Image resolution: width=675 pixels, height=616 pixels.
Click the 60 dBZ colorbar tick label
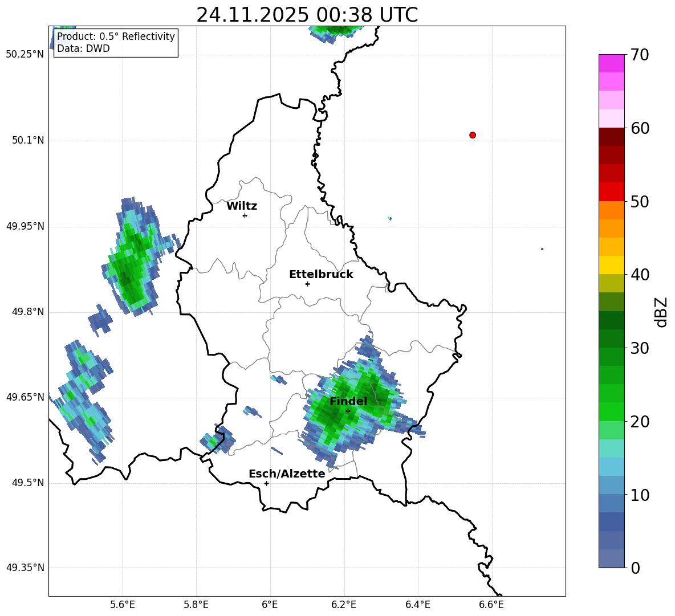click(x=640, y=128)
